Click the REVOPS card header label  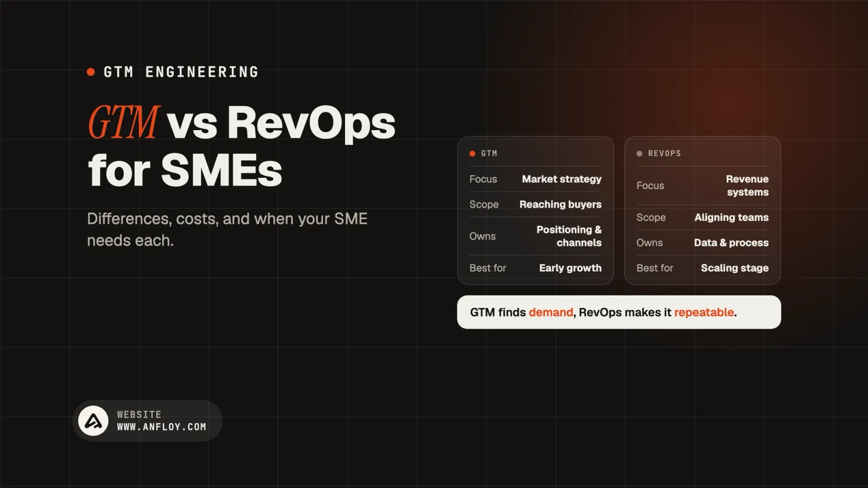pos(665,153)
